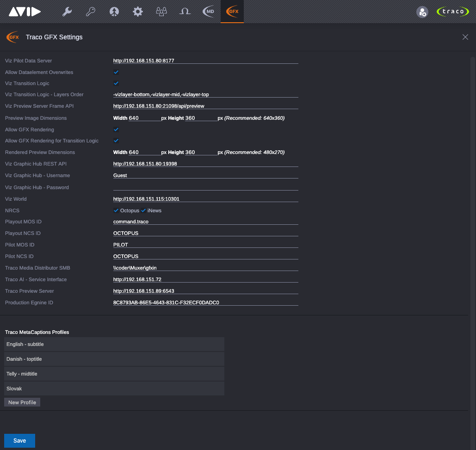Open the wrench tools icon
The image size is (476, 450).
67,12
